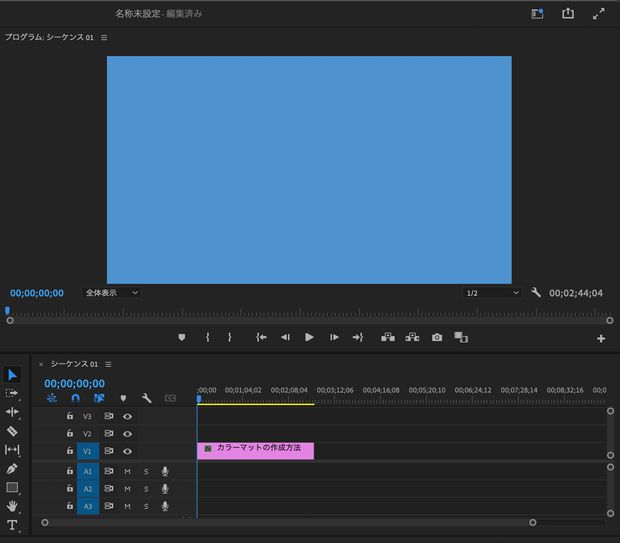Select the シーケンス 01 timeline tab
Screen dimensions: 620x543
(x=74, y=364)
